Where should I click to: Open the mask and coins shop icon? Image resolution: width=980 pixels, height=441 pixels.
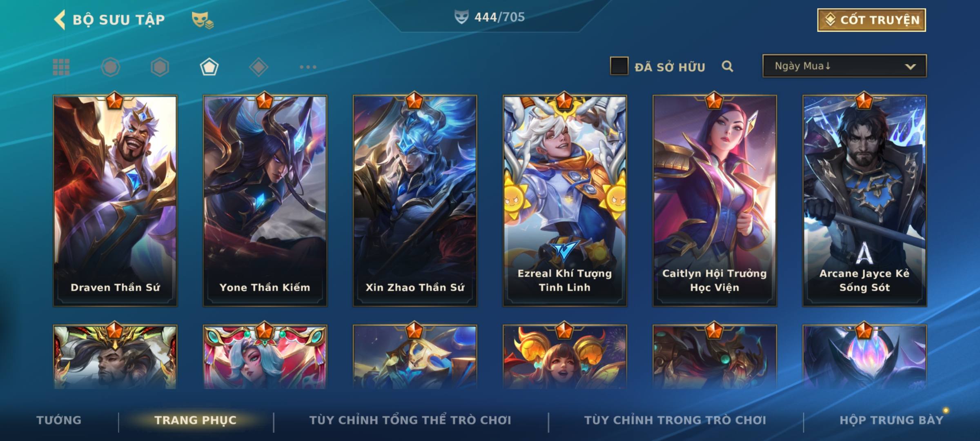(203, 20)
